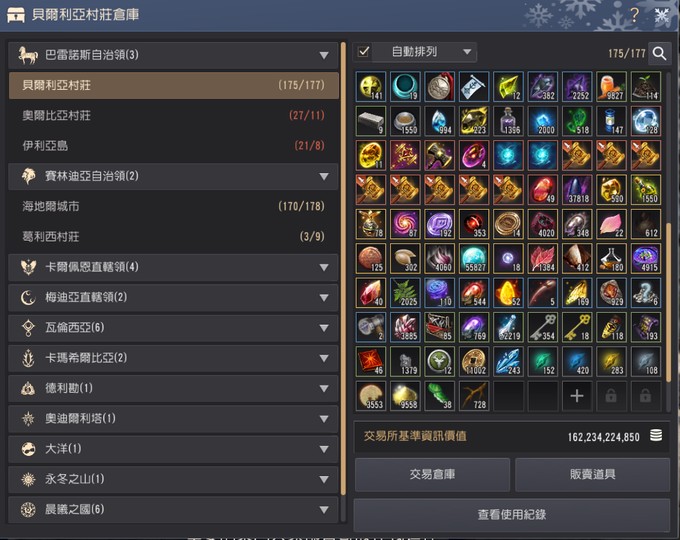Open the warehouse search magnifier icon

659,53
